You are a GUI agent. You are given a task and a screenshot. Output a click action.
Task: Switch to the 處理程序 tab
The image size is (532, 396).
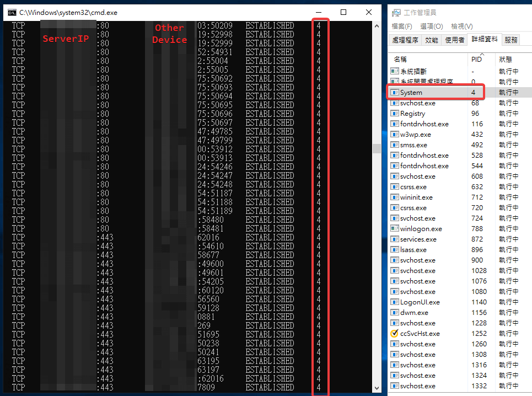405,40
